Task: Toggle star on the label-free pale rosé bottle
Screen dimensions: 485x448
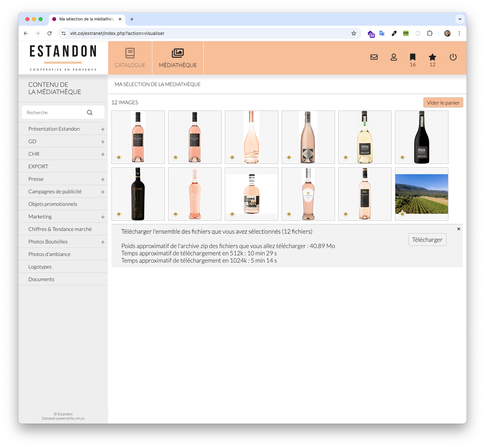Action: pos(232,157)
